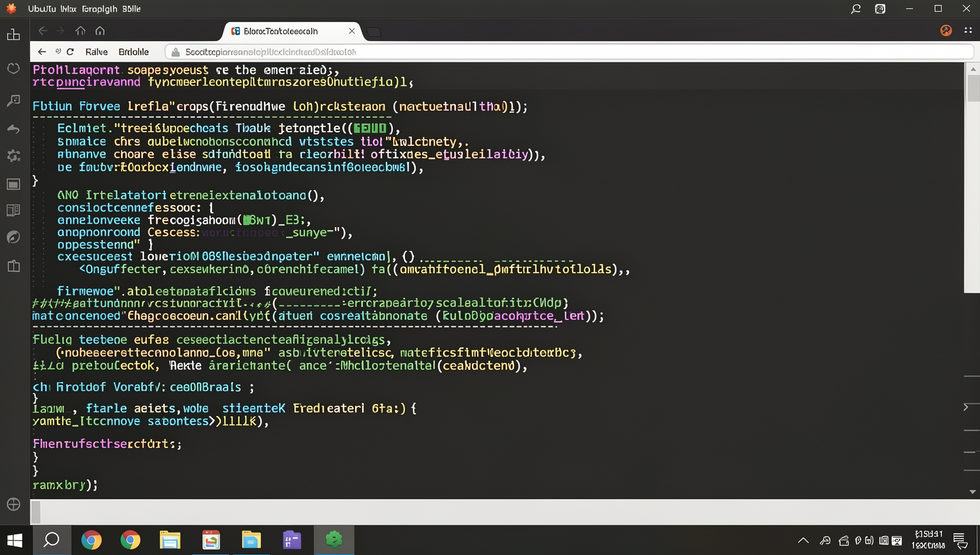Open the gear settings icon in left sidebar
The image size is (980, 555).
(x=13, y=156)
